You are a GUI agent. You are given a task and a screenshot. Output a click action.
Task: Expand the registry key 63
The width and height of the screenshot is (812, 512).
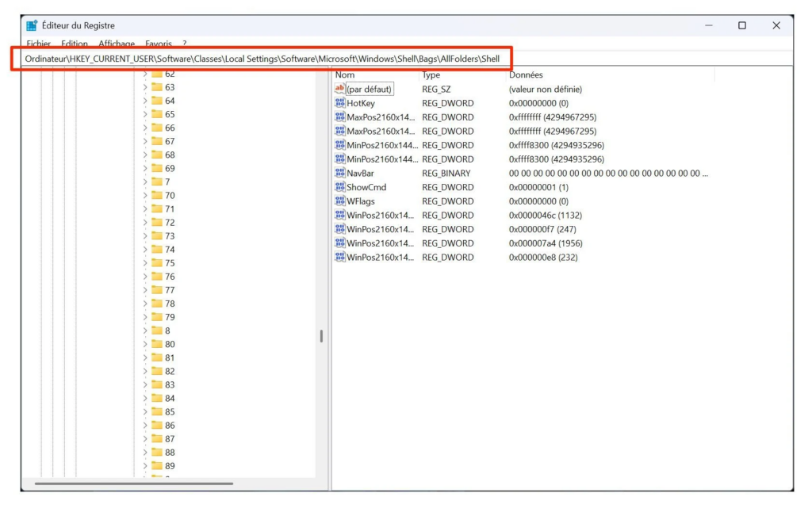[145, 87]
